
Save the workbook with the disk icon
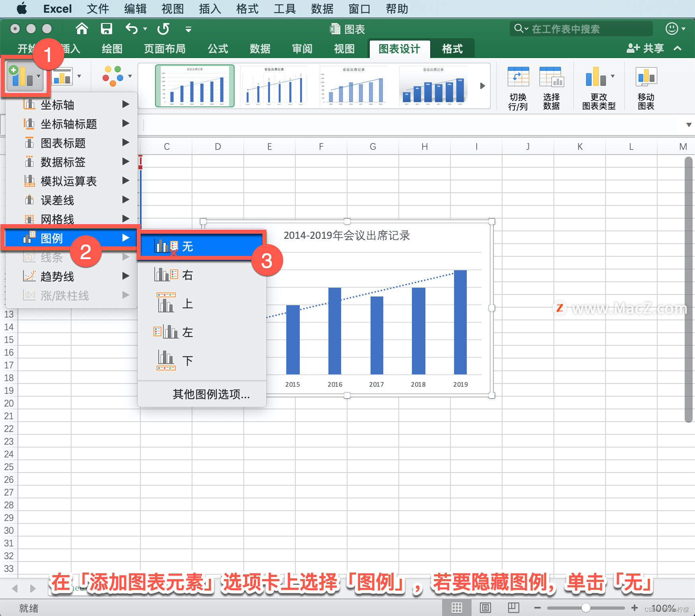pyautogui.click(x=106, y=29)
